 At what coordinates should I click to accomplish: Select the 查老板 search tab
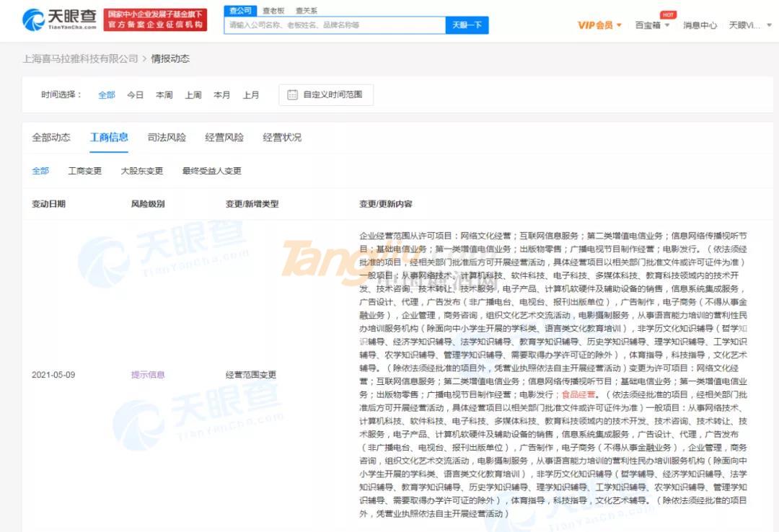[x=273, y=10]
